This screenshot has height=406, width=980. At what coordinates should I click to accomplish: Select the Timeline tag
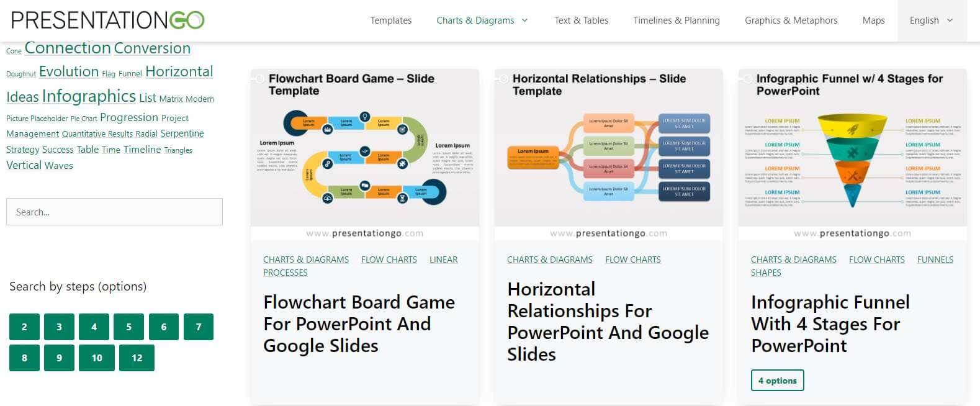pyautogui.click(x=142, y=149)
